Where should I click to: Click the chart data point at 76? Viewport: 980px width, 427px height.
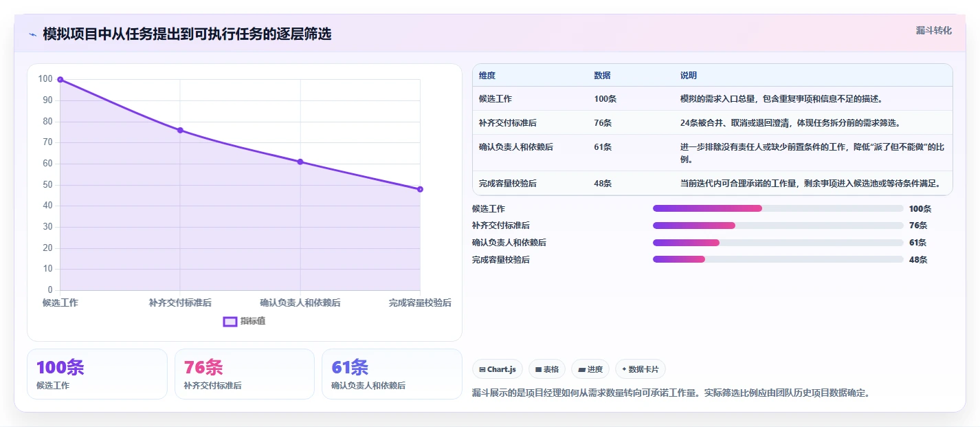(180, 130)
